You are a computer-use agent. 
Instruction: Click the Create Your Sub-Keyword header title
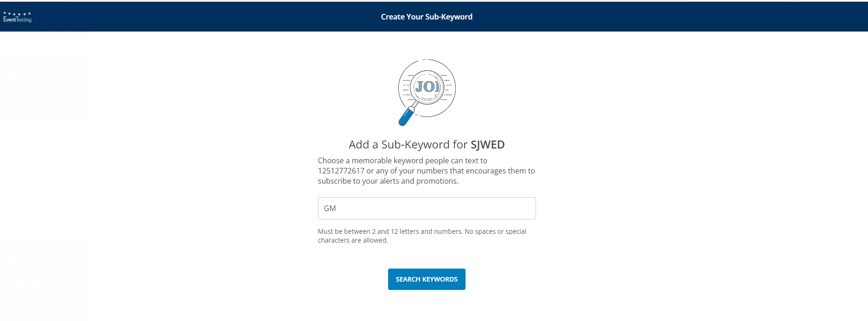pos(427,17)
